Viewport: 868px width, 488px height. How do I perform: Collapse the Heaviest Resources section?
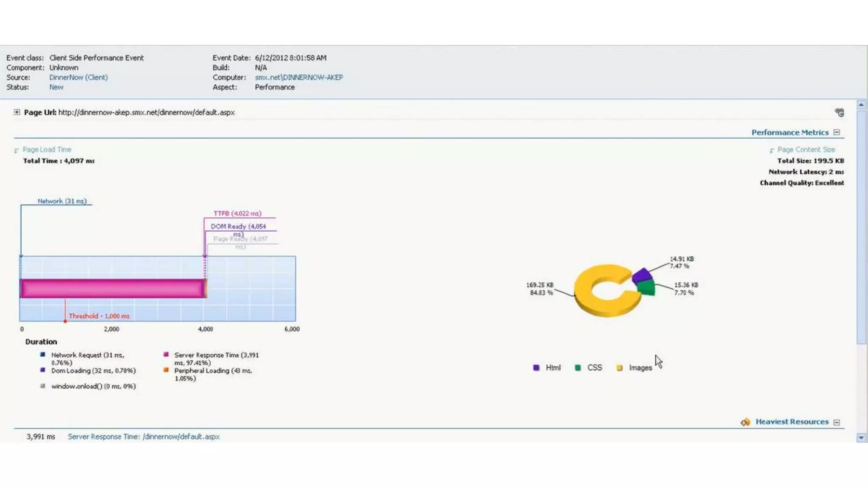coord(837,422)
